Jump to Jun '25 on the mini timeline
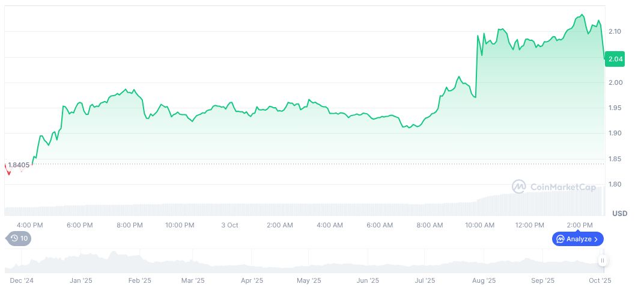This screenshot has width=644, height=287. 367,280
